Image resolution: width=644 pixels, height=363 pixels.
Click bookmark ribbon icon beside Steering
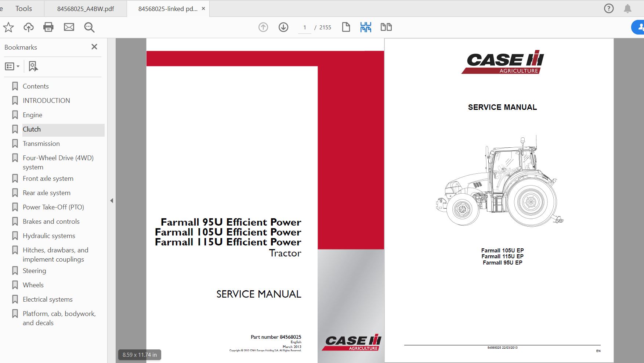click(15, 271)
